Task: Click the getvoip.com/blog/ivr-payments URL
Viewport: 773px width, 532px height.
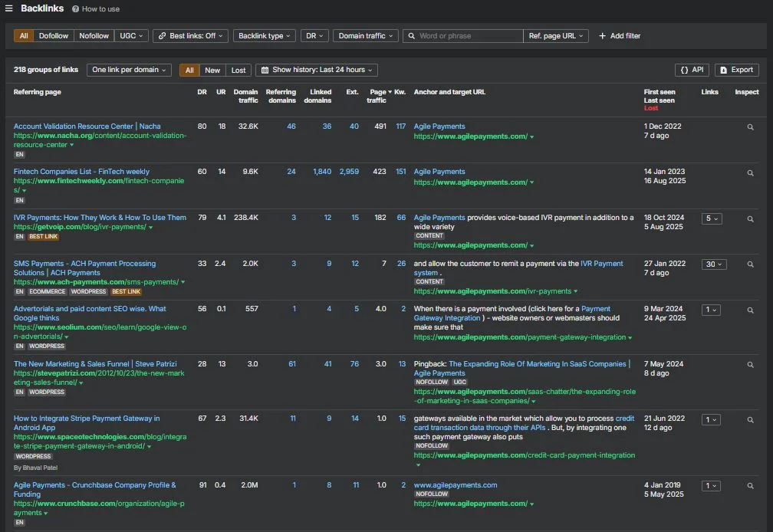Action: point(80,227)
